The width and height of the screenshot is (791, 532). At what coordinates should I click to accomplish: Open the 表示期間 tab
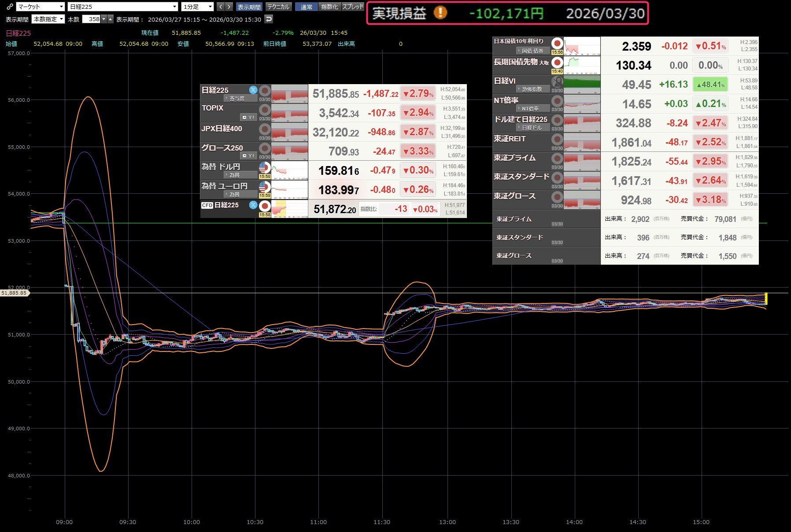249,7
